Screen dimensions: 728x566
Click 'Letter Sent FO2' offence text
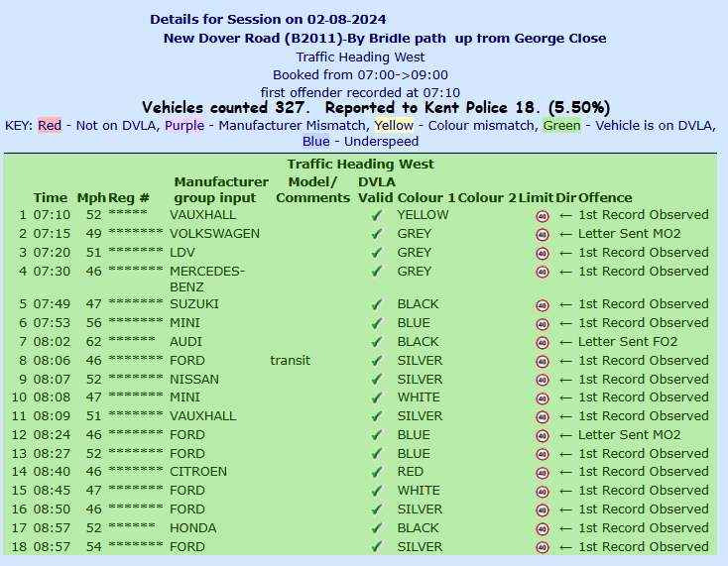[628, 342]
